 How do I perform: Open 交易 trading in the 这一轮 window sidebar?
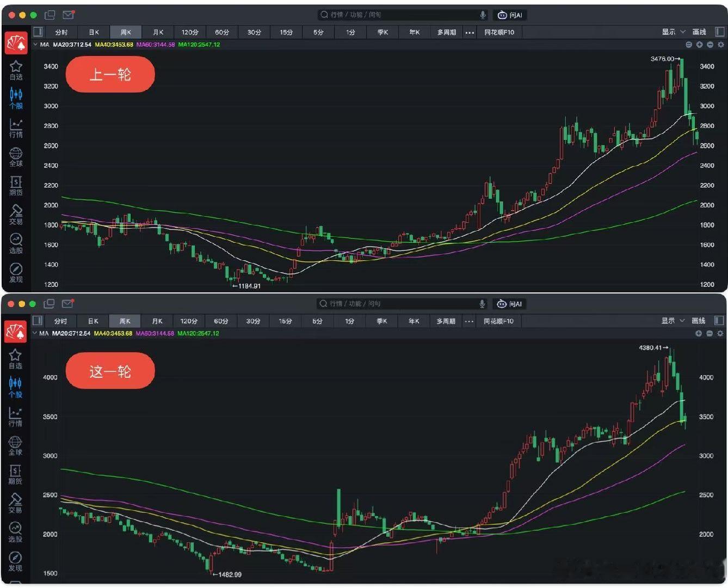click(15, 504)
